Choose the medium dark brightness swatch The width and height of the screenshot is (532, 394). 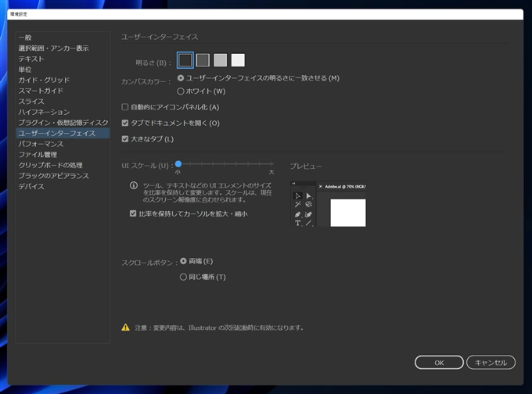[x=203, y=60]
